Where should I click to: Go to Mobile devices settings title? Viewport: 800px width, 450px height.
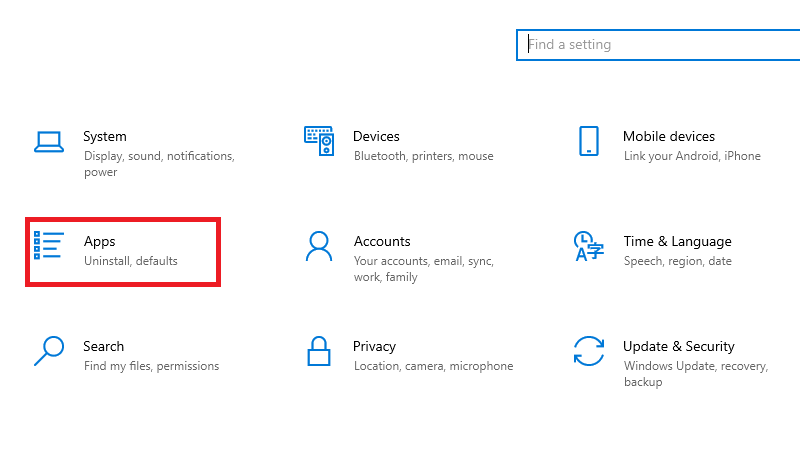[668, 136]
